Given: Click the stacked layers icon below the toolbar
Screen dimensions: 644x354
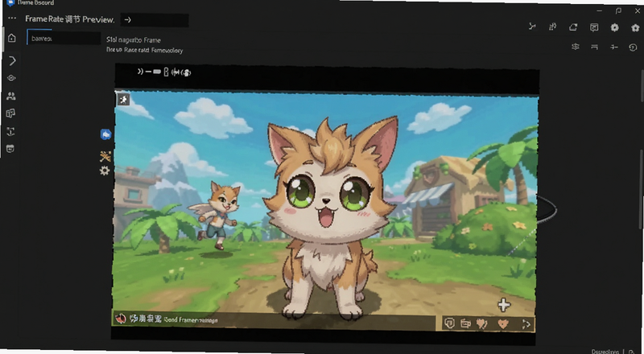Looking at the screenshot, I should point(576,47).
